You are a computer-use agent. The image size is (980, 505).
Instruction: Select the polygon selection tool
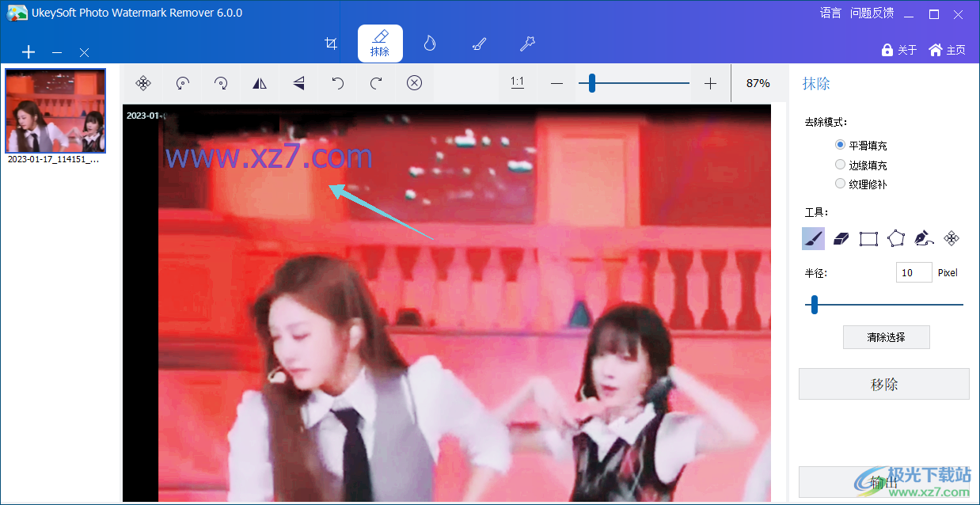(896, 238)
